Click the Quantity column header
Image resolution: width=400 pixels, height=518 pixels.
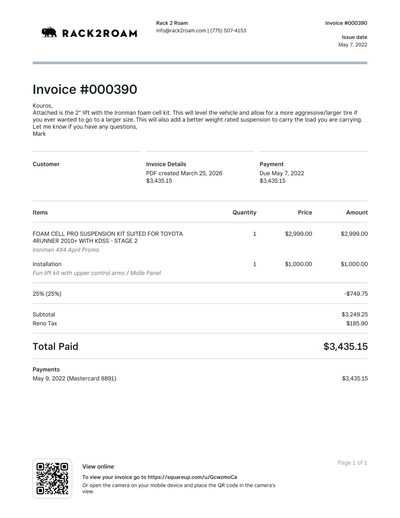pyautogui.click(x=244, y=212)
